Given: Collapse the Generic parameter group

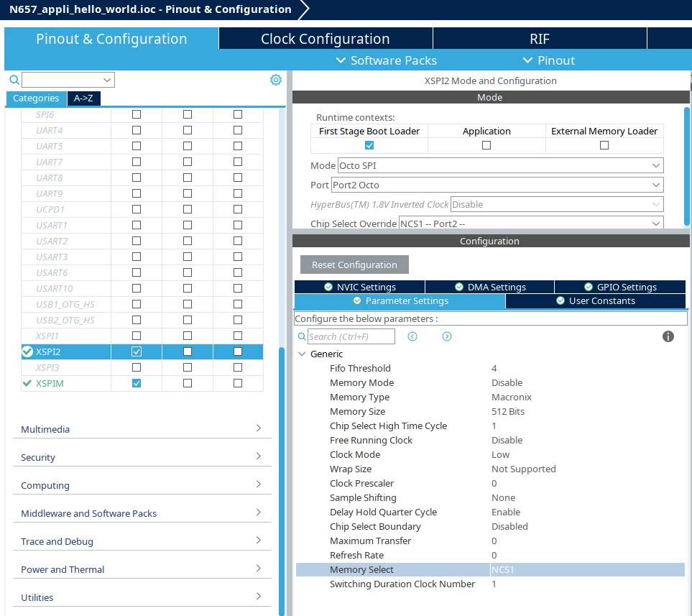Looking at the screenshot, I should click(x=302, y=354).
